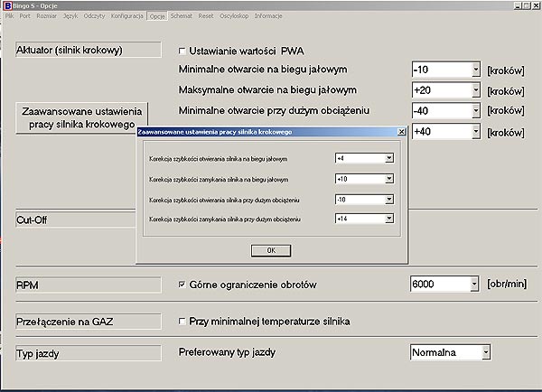
Task: Expand the +40 kroków dropdown
Action: click(476, 132)
